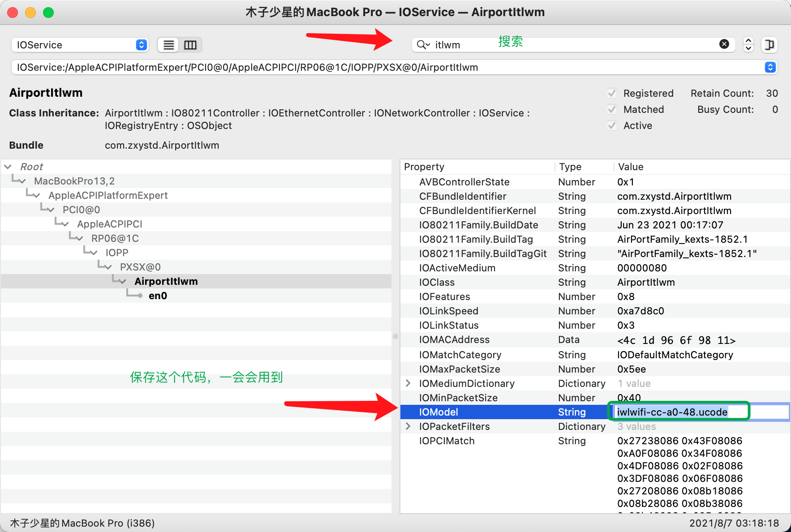This screenshot has height=532, width=791.
Task: Select the PXSX@0 tree item
Action: coord(140,267)
